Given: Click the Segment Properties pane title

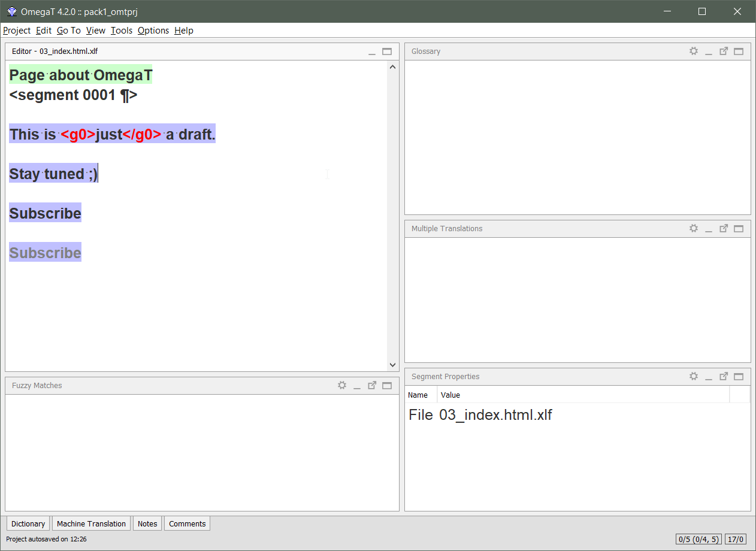Looking at the screenshot, I should click(446, 376).
